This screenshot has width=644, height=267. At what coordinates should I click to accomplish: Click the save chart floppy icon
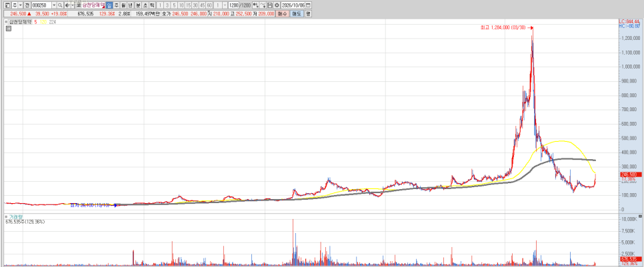tap(270, 5)
